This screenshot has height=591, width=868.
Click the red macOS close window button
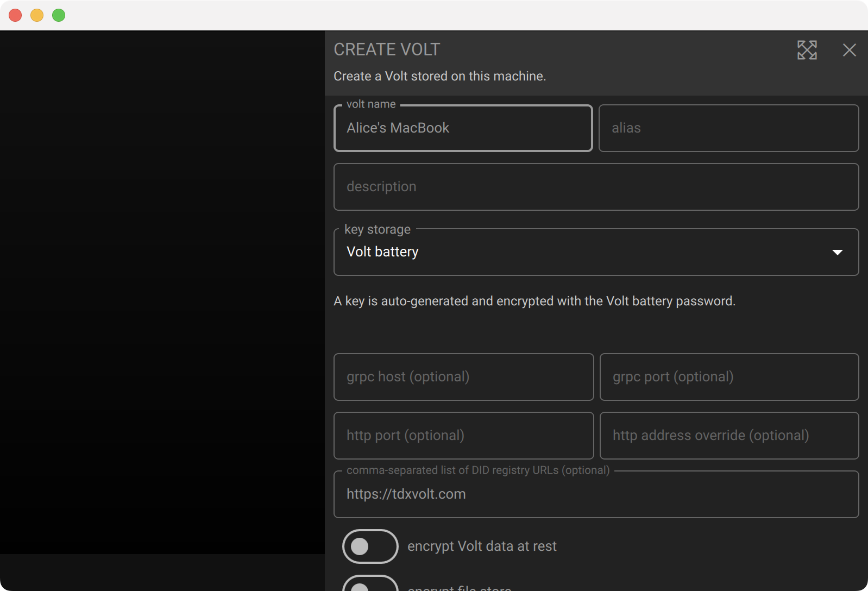click(x=15, y=15)
